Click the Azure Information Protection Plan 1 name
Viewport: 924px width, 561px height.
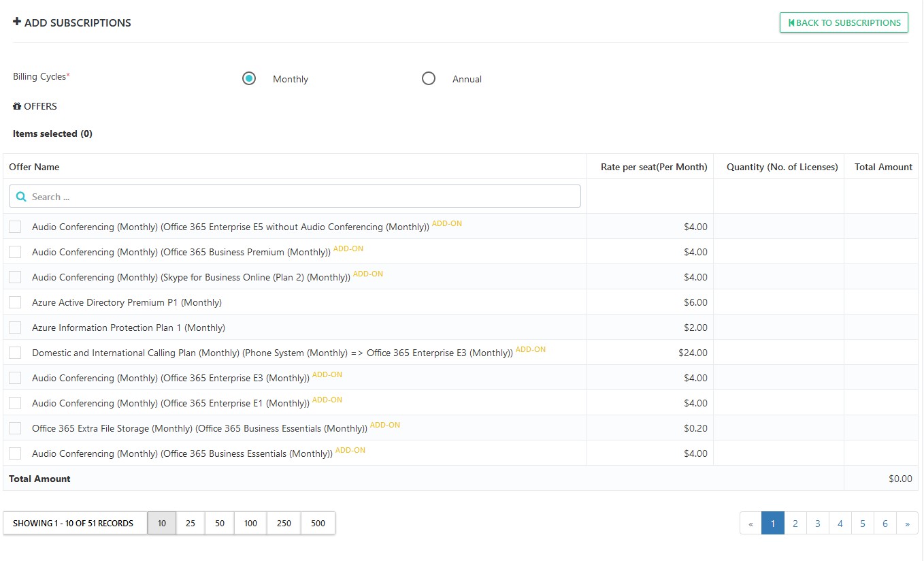click(129, 327)
